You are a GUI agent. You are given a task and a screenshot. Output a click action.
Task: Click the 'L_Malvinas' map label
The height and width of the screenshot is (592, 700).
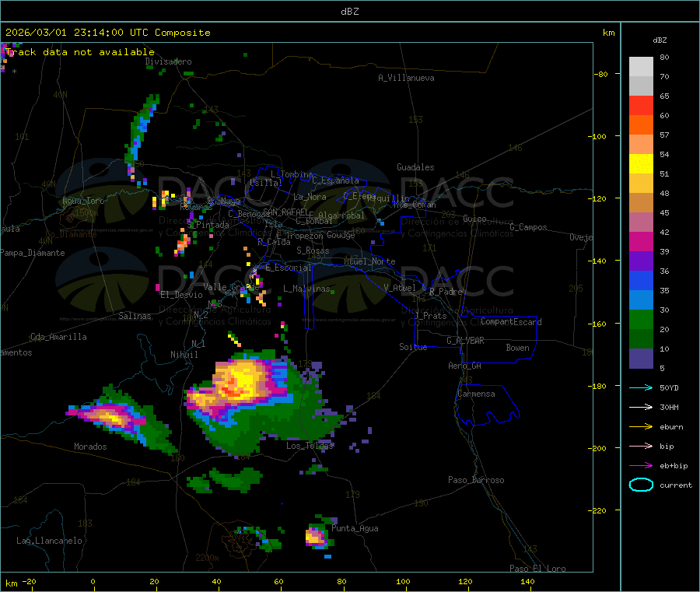306,289
